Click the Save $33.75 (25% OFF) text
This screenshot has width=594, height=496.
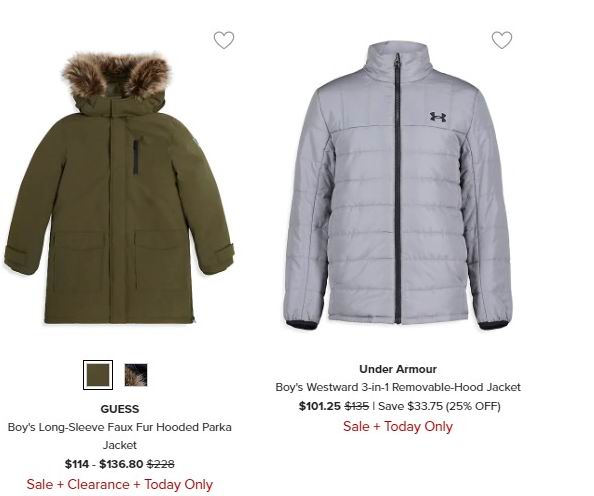coord(439,406)
